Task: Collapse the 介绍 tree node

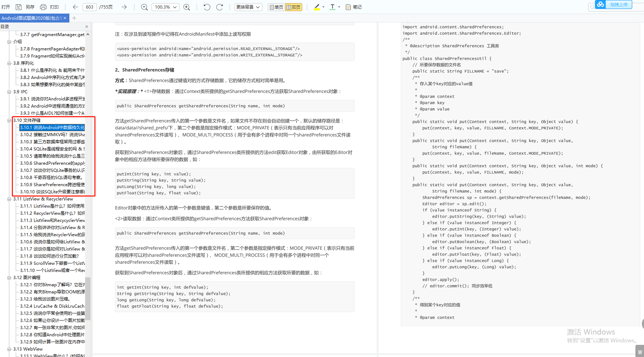Action: point(9,42)
